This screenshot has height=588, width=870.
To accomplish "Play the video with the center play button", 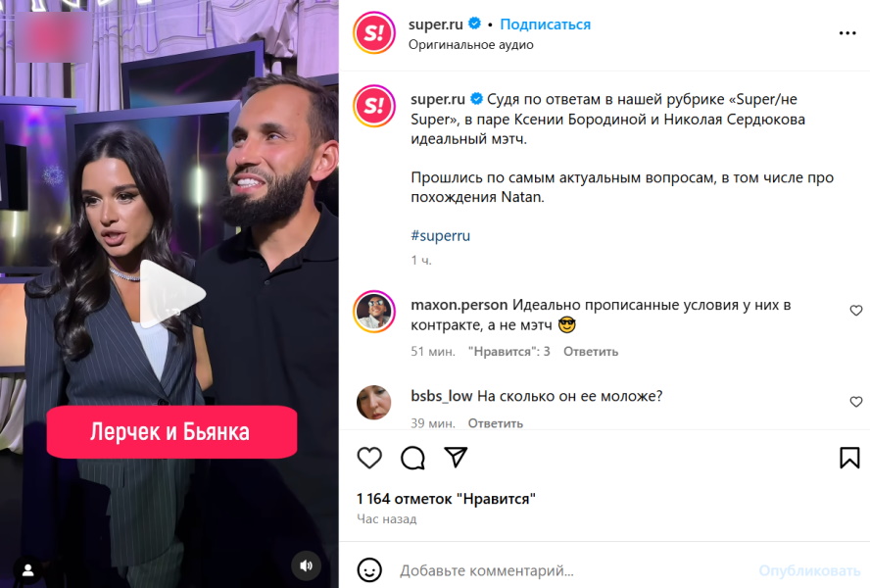I will [x=170, y=294].
